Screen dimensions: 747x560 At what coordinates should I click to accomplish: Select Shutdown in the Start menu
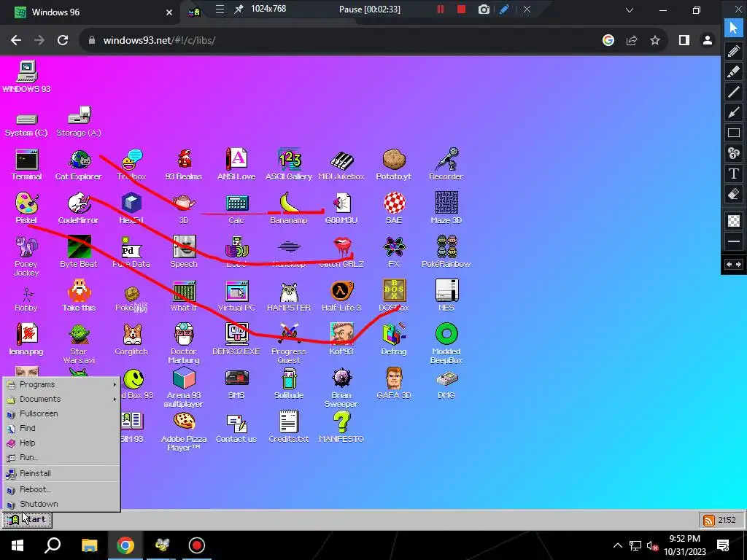click(61, 504)
